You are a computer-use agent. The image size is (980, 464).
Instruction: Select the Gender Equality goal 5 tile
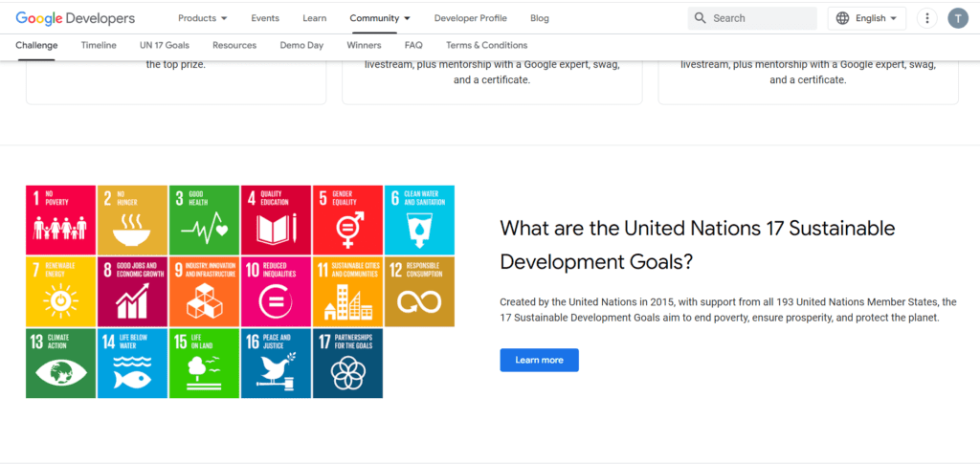[347, 220]
